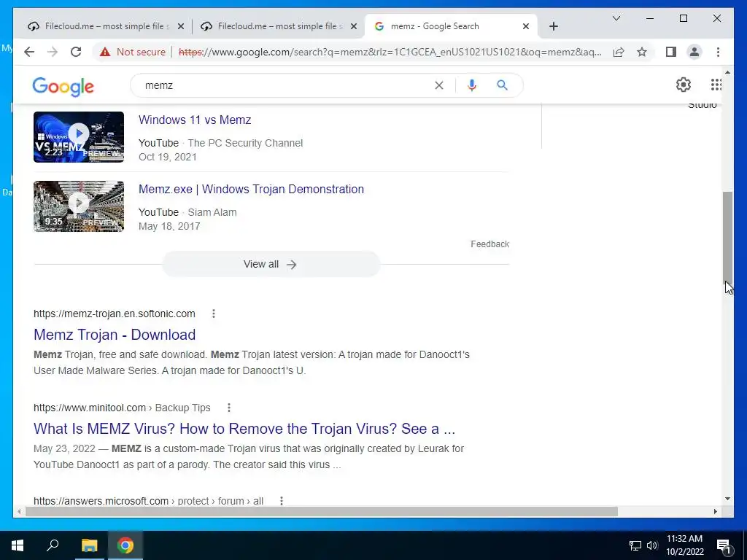Click the horizontal scrollbar thumb

[322, 511]
